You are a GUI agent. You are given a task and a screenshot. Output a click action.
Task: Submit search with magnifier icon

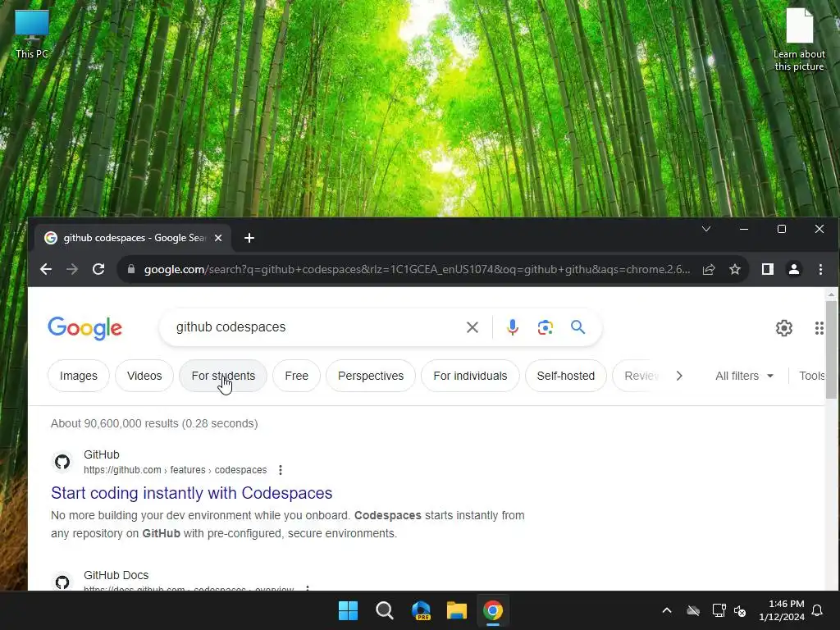point(577,326)
